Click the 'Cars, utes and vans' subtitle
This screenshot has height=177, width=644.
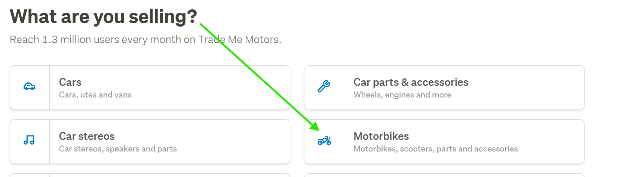[x=95, y=95]
